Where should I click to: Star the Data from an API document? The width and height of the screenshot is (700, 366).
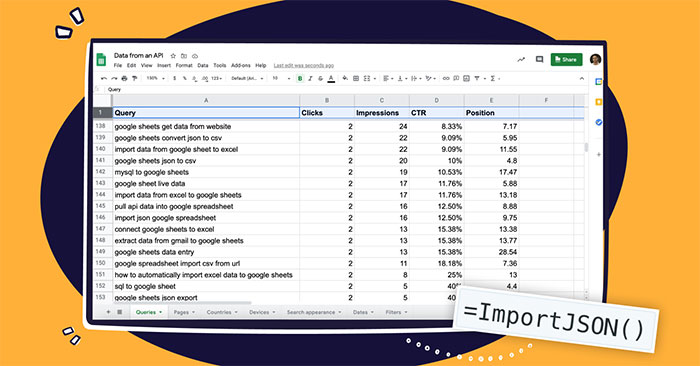[x=173, y=56]
